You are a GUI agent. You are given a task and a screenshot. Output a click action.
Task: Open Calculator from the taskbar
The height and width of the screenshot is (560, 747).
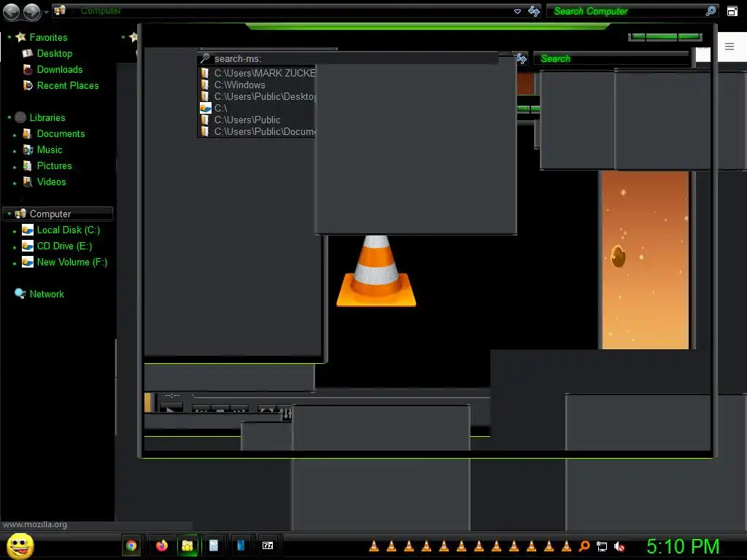214,545
